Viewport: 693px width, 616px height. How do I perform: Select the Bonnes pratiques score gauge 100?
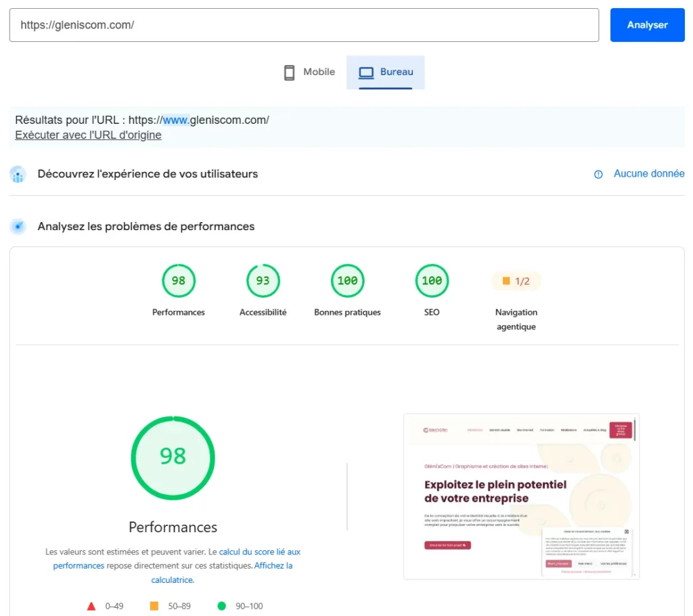click(347, 281)
